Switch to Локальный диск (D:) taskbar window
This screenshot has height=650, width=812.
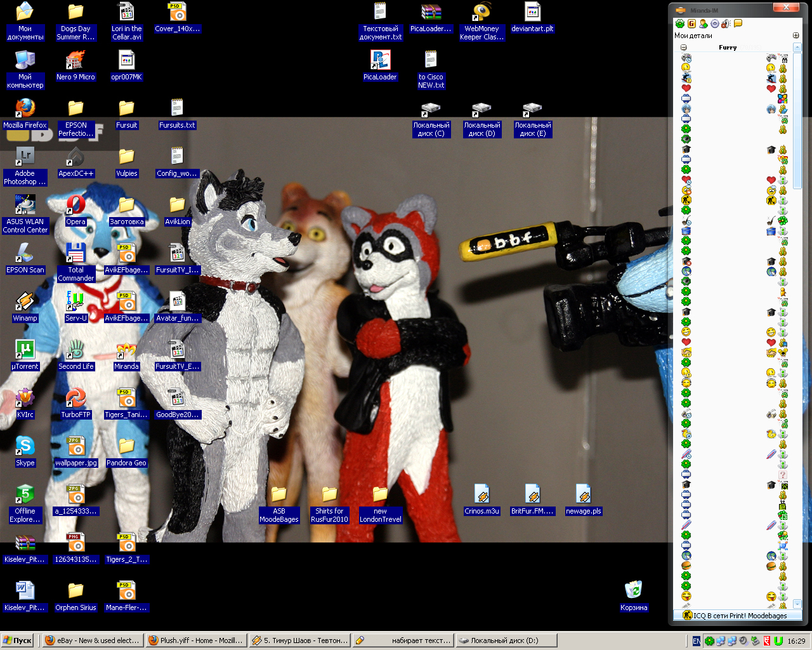click(506, 640)
